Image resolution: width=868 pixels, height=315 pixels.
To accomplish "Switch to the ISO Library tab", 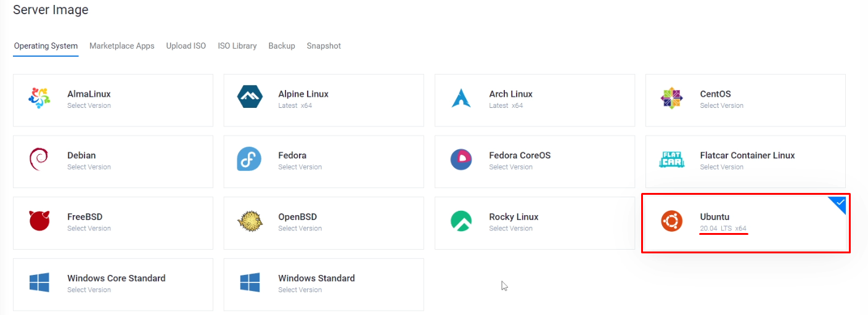I will 237,46.
